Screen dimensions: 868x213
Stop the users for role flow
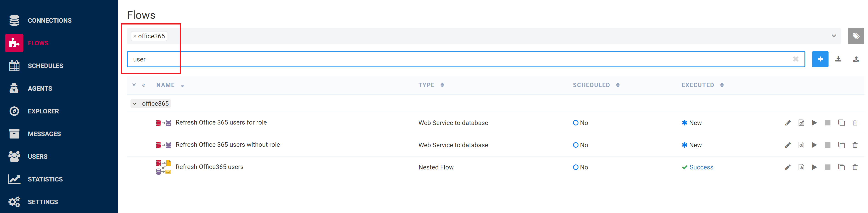point(828,123)
